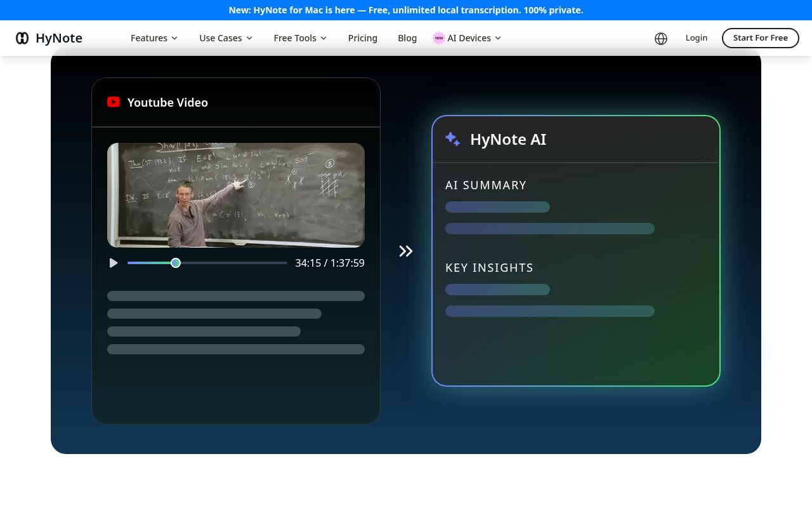Open the Pricing page
Viewport: 812px width, 508px height.
pos(363,38)
